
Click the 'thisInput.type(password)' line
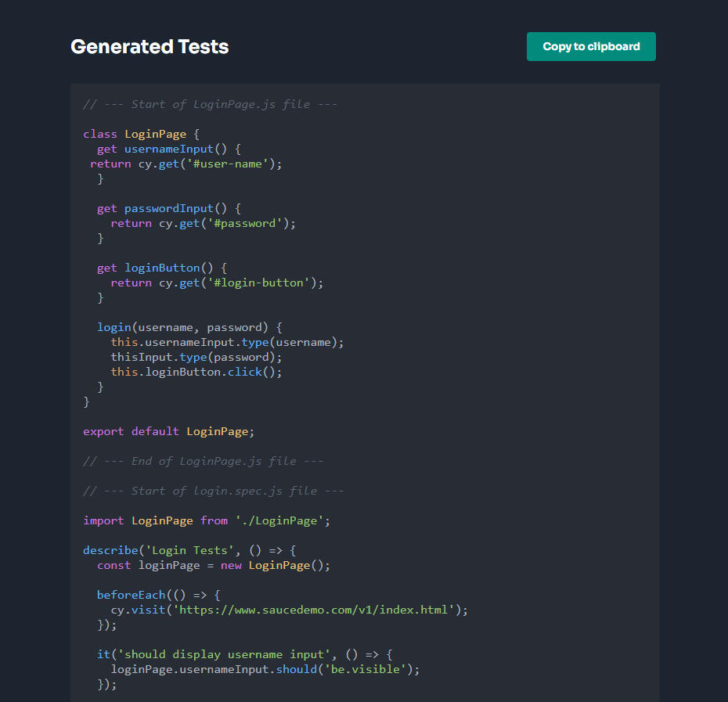pos(196,357)
